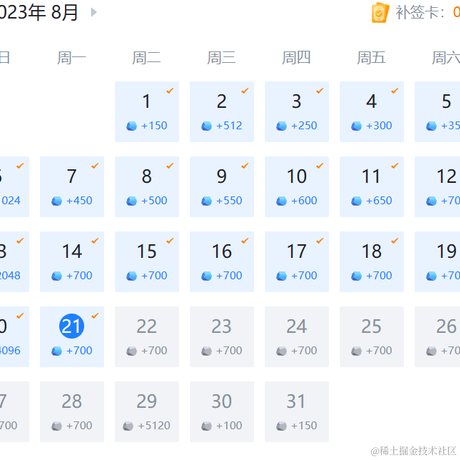Screen dimensions: 460x460
Task: Click the 周三 weekday header
Action: 222,58
